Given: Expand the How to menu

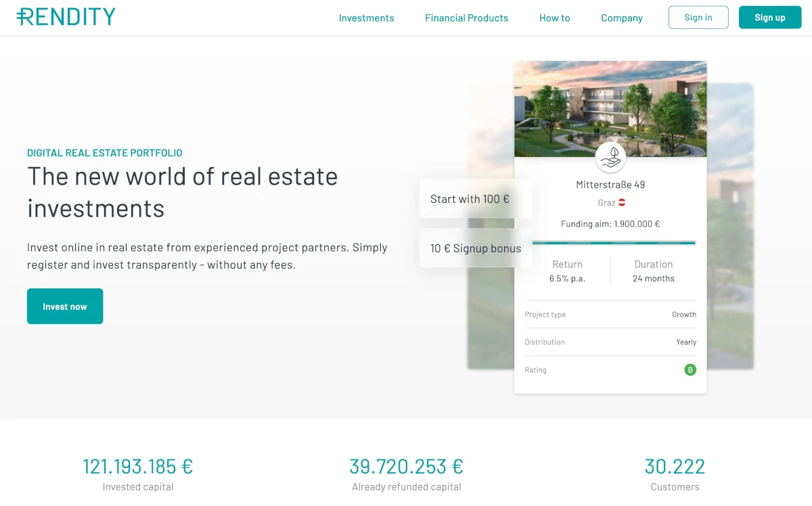Looking at the screenshot, I should (554, 18).
